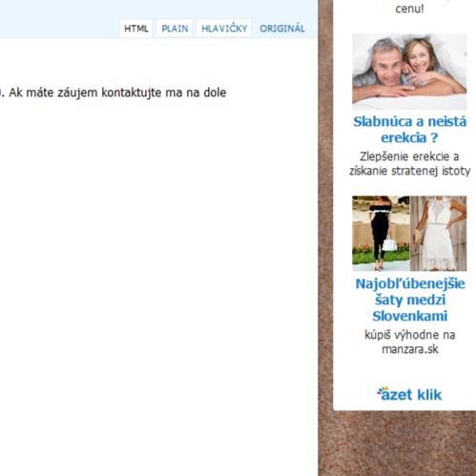Click 'kúpiš výhodne na manzara.sk' text
The image size is (476, 476).
pyautogui.click(x=409, y=341)
